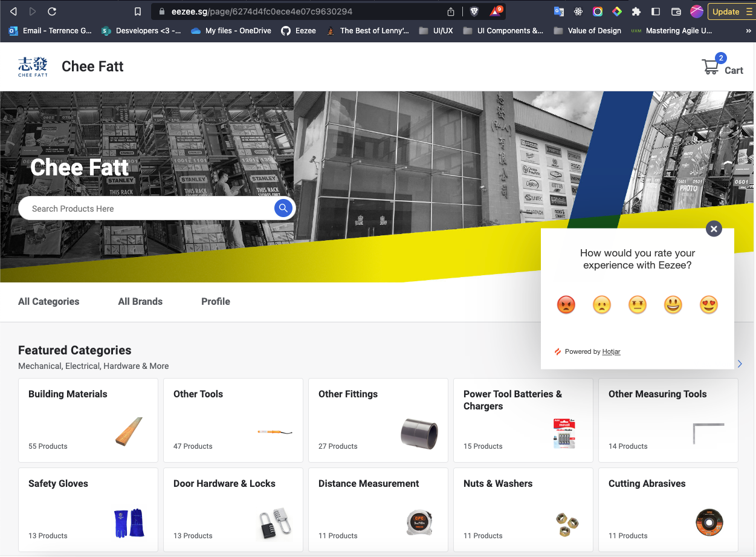The height and width of the screenshot is (557, 756).
Task: Open Email - Terrence bookmark
Action: pos(51,30)
